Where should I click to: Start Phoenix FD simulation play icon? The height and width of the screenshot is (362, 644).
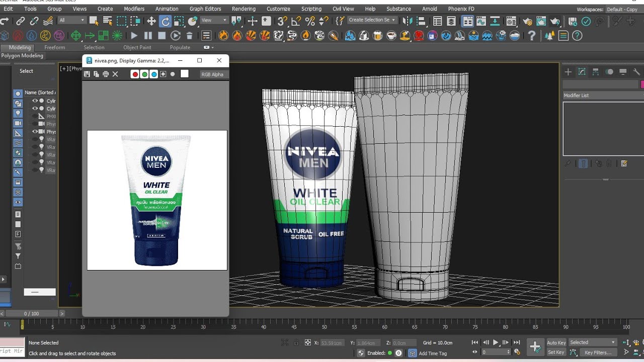pyautogui.click(x=134, y=36)
